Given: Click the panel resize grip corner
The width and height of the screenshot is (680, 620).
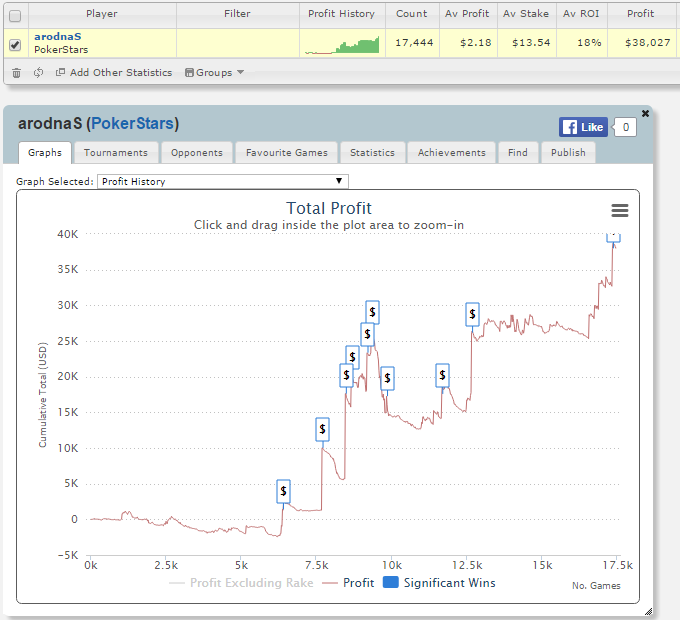Looking at the screenshot, I should click(x=648, y=611).
